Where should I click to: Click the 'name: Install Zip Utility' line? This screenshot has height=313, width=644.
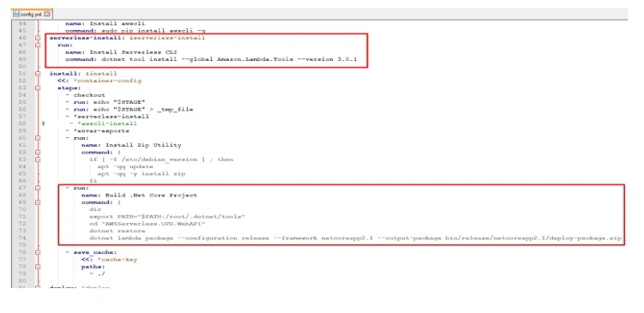(x=131, y=145)
